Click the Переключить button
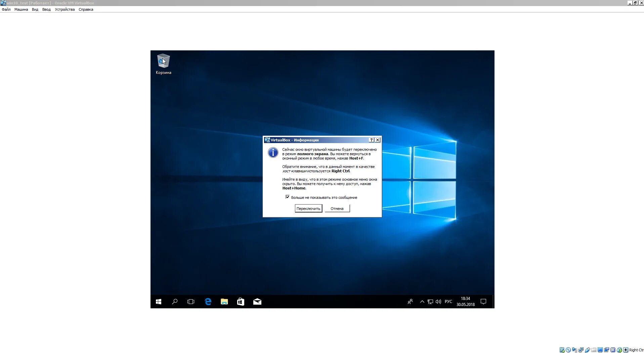644x353 pixels. click(308, 209)
